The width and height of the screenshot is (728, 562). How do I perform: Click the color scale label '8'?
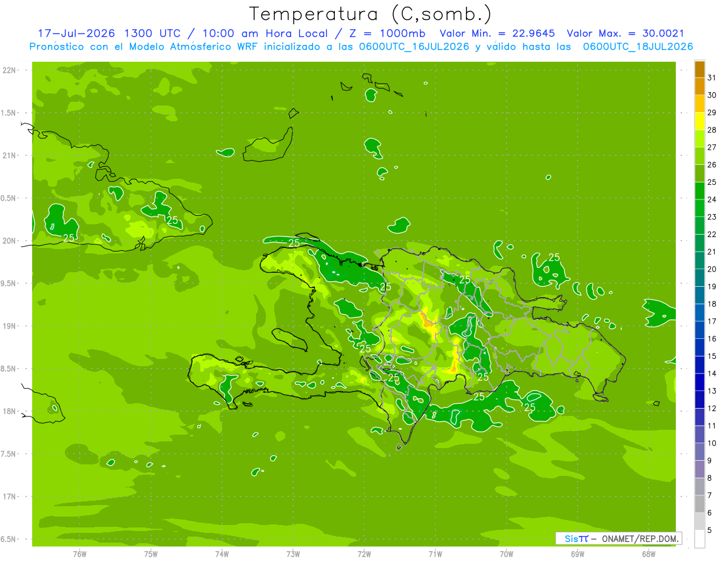pyautogui.click(x=710, y=478)
